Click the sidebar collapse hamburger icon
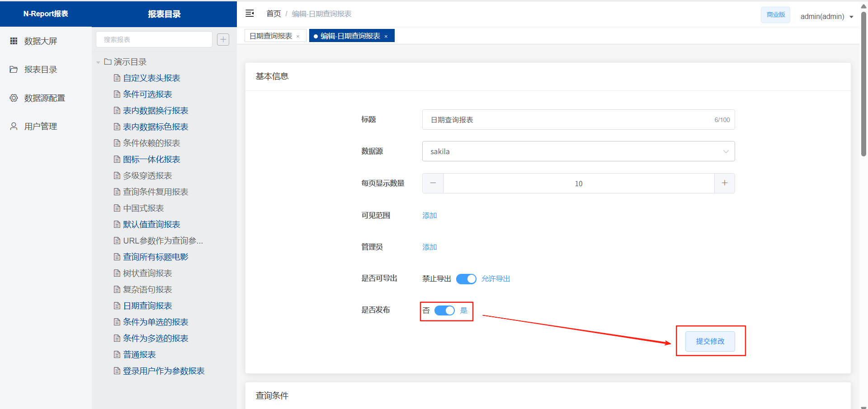The image size is (868, 409). [x=250, y=14]
